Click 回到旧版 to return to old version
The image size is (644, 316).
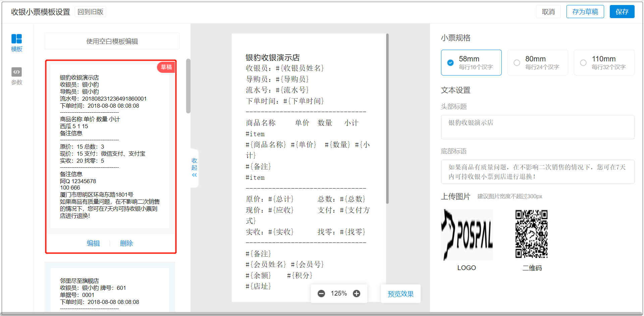point(90,12)
